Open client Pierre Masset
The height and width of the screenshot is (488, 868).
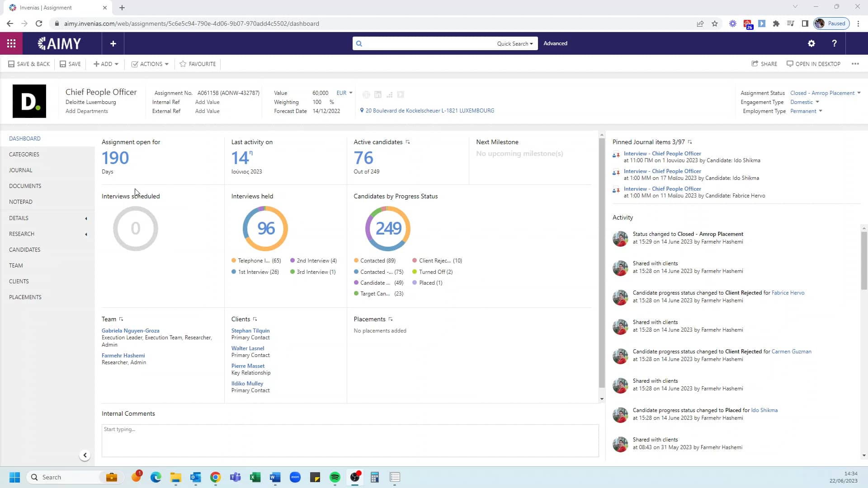pyautogui.click(x=248, y=366)
